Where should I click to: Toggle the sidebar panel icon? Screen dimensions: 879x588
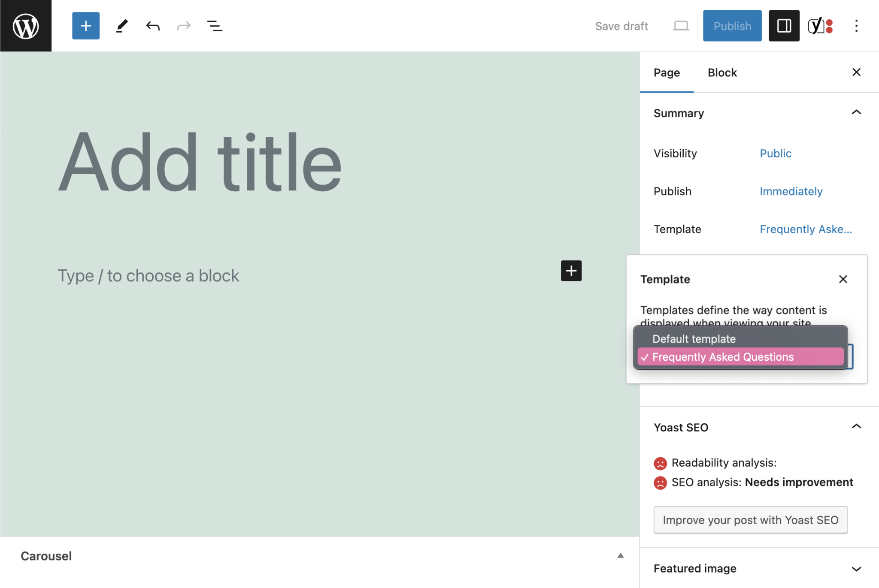(782, 26)
